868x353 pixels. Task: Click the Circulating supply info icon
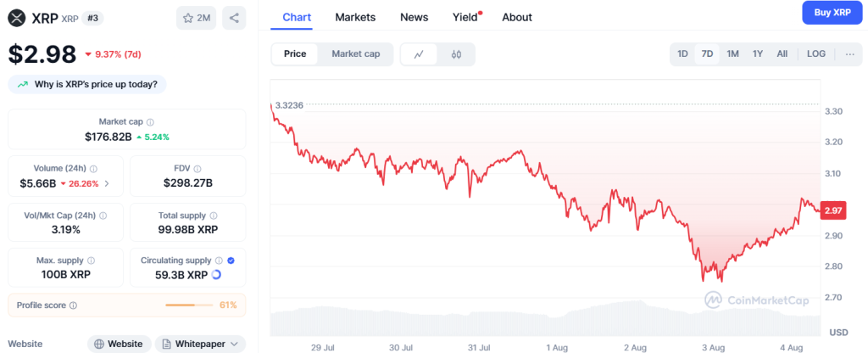coord(219,261)
